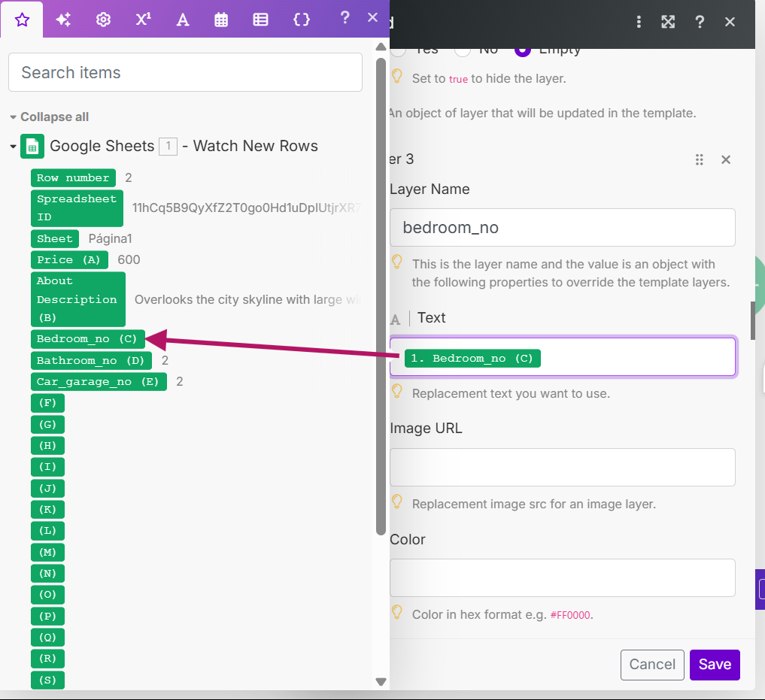Select the Sheet variable pill

pos(55,238)
